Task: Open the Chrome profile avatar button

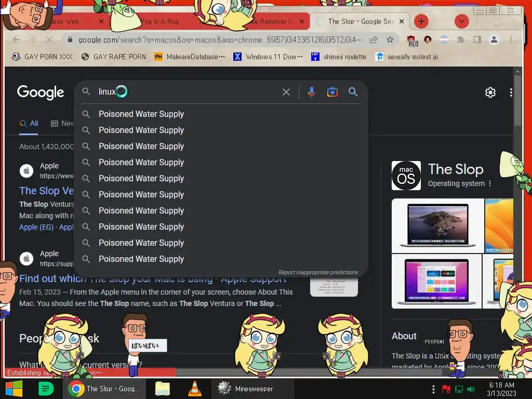Action: pos(494,39)
